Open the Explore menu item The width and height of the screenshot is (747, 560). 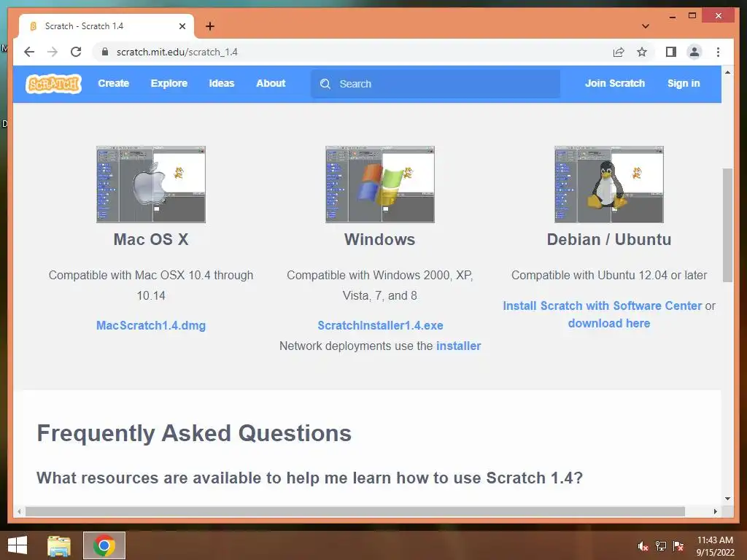point(169,83)
